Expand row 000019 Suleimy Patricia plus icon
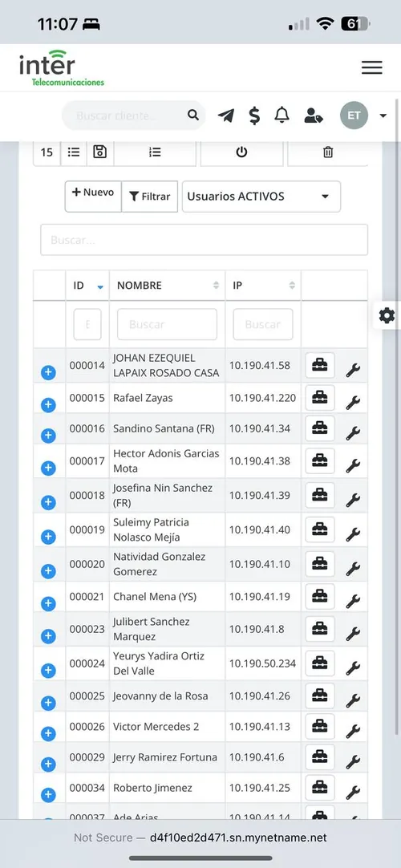This screenshot has height=868, width=401. [48, 537]
